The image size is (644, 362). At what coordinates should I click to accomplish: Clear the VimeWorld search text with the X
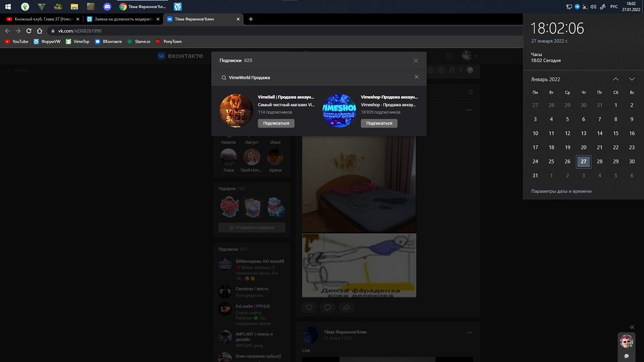[416, 77]
